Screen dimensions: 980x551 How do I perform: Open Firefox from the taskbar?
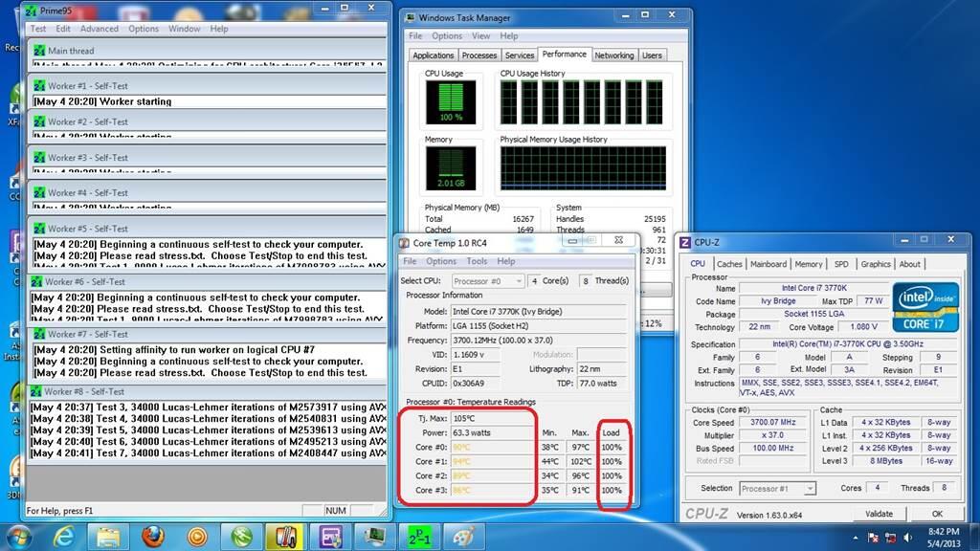[152, 537]
